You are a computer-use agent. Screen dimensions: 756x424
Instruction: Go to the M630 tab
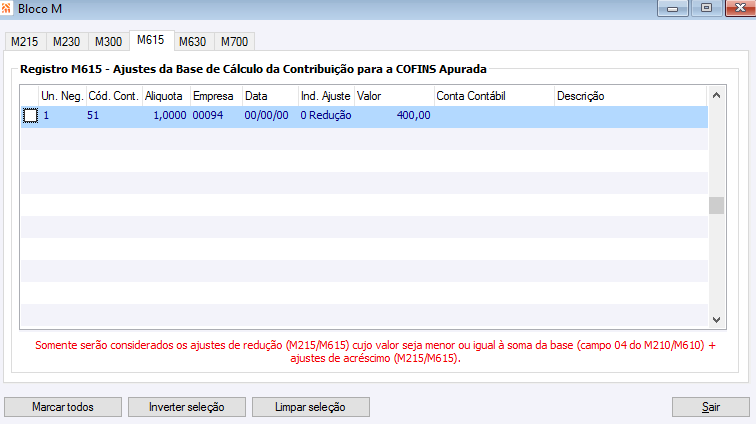click(192, 42)
